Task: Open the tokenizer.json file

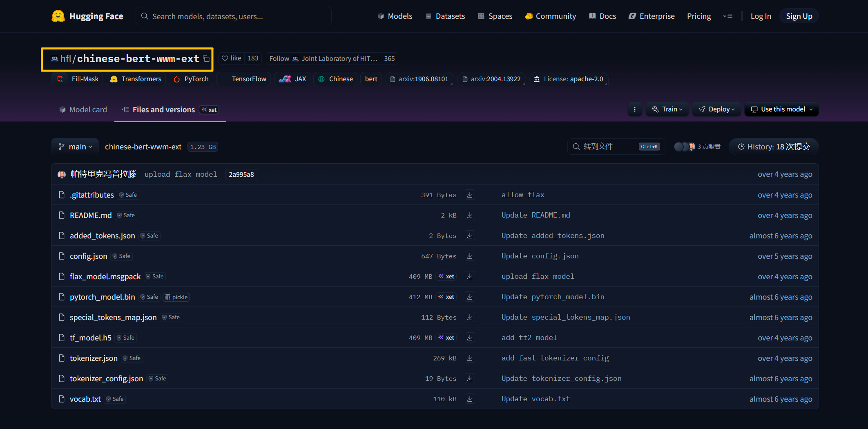Action: tap(94, 358)
